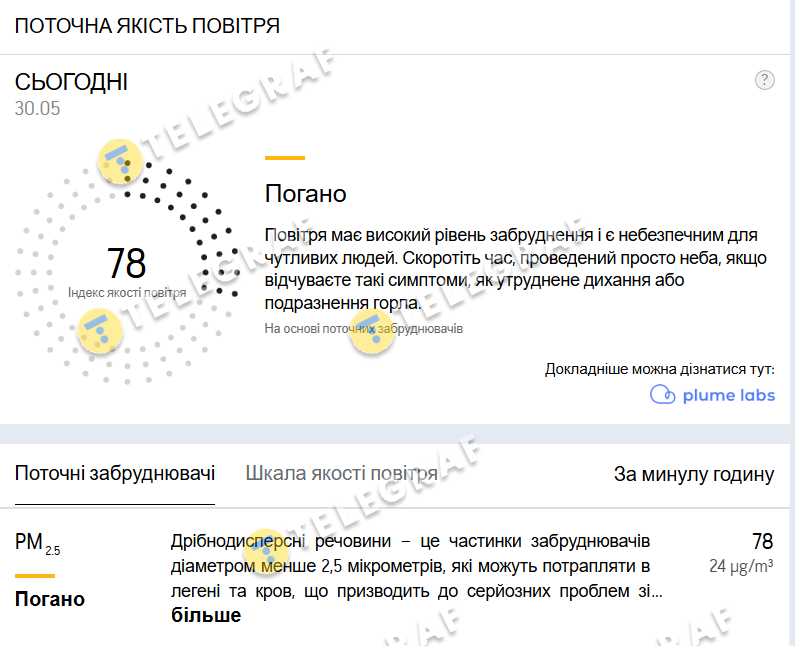
Task: Expand PM2.5 description with більше
Action: [x=206, y=615]
